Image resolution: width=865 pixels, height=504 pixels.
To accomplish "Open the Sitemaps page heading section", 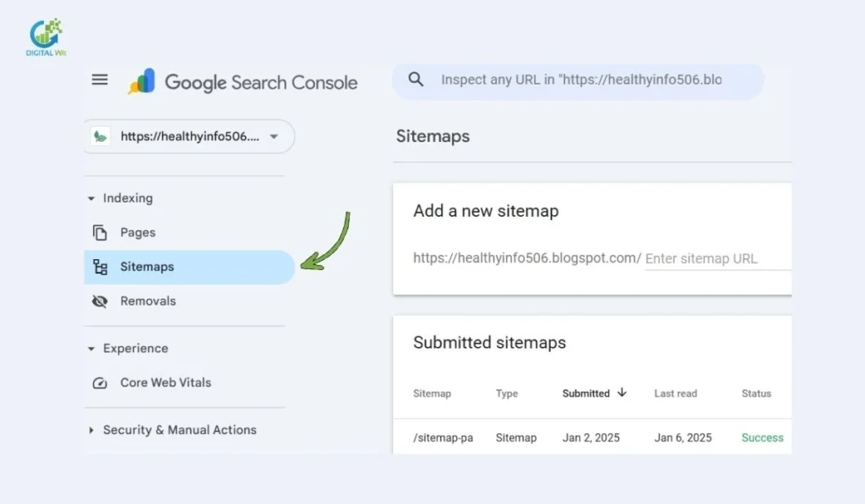I will pyautogui.click(x=432, y=136).
